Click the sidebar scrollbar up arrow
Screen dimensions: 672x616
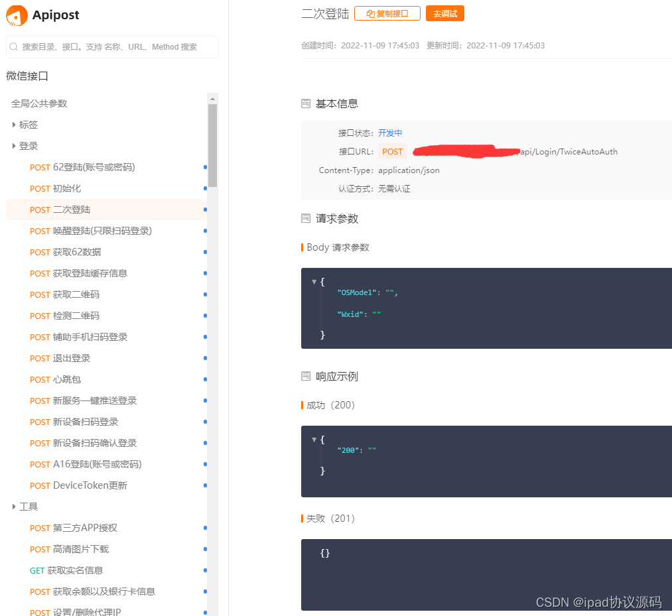212,99
